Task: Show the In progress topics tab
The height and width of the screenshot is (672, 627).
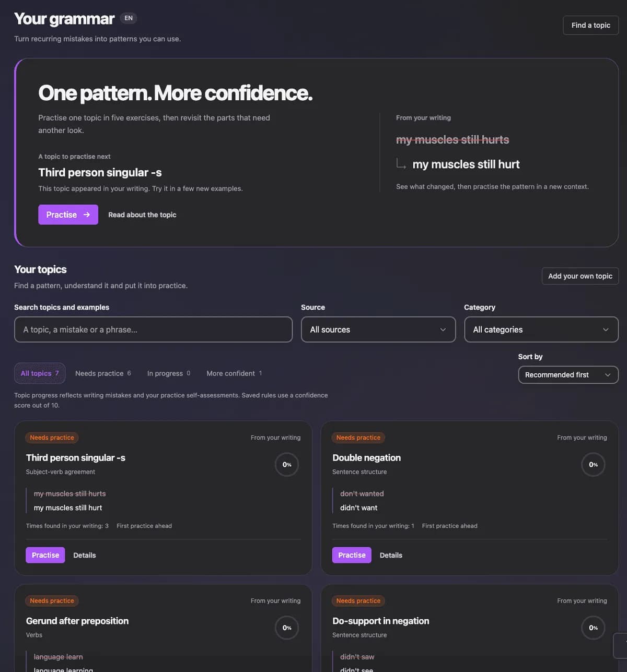Action: [x=169, y=373]
